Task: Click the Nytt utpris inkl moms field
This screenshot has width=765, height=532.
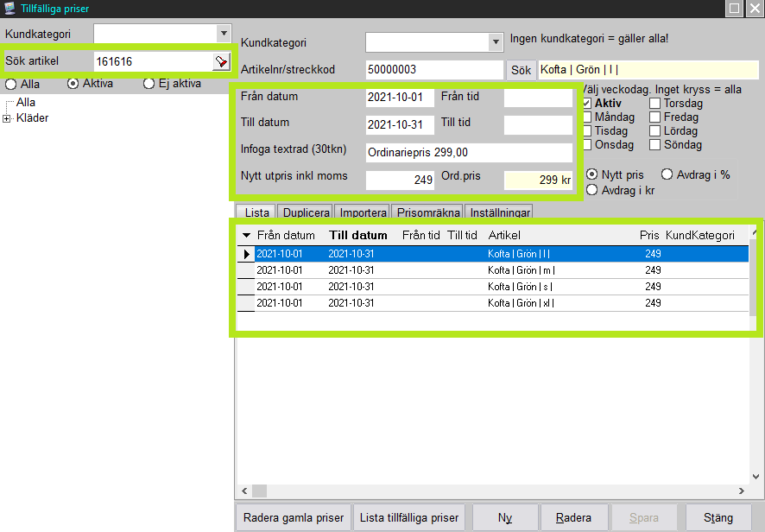Action: point(400,180)
